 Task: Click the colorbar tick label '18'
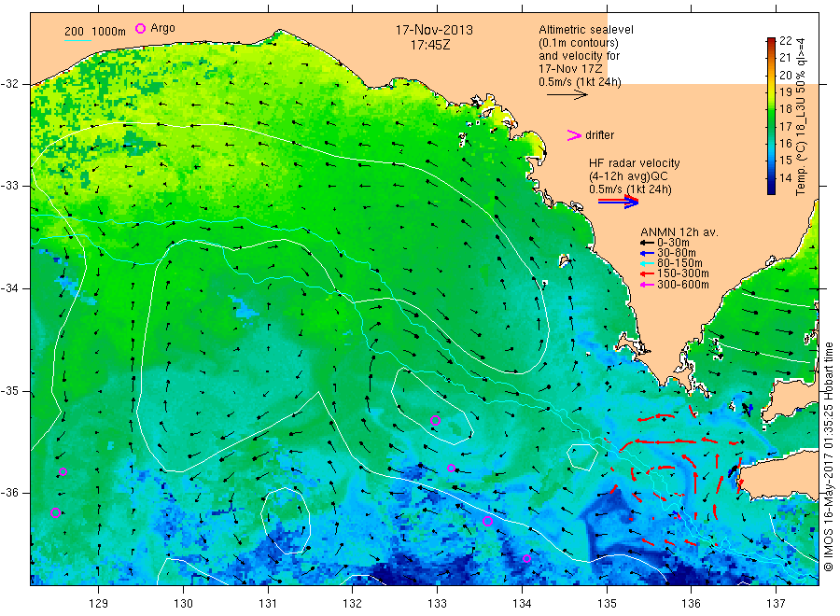785,109
